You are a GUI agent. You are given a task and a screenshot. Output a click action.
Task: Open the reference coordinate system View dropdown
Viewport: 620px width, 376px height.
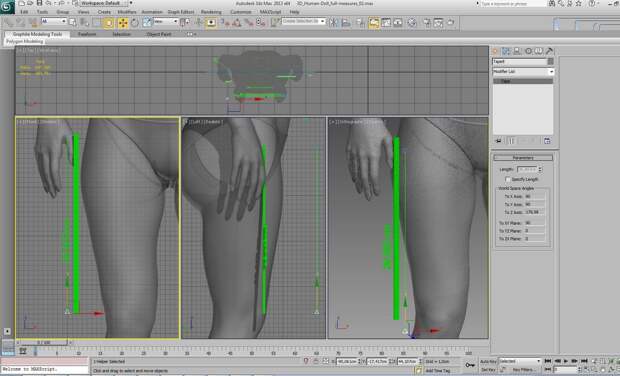[x=165, y=21]
